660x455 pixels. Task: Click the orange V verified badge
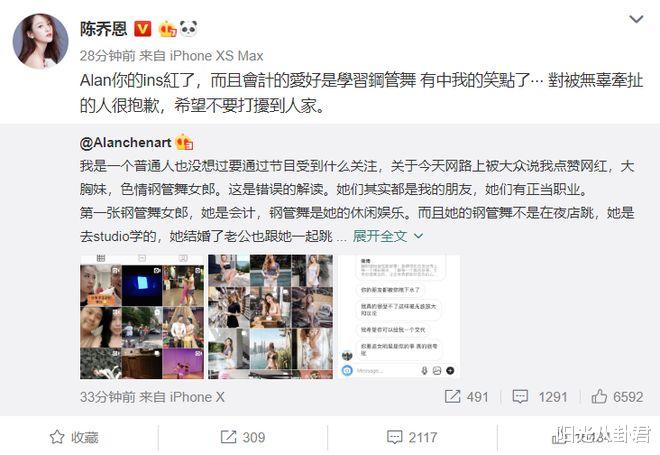pos(142,29)
